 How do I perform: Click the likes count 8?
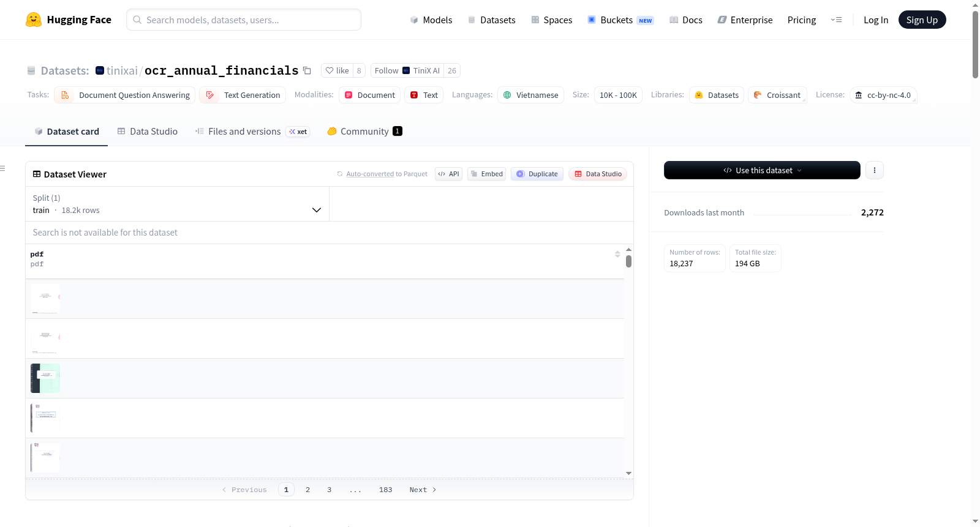point(359,70)
